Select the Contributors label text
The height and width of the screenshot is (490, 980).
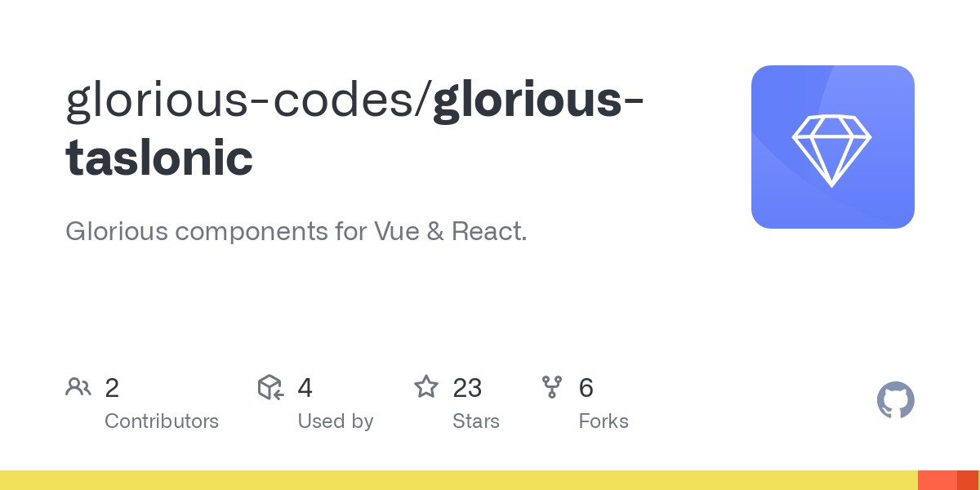[162, 421]
